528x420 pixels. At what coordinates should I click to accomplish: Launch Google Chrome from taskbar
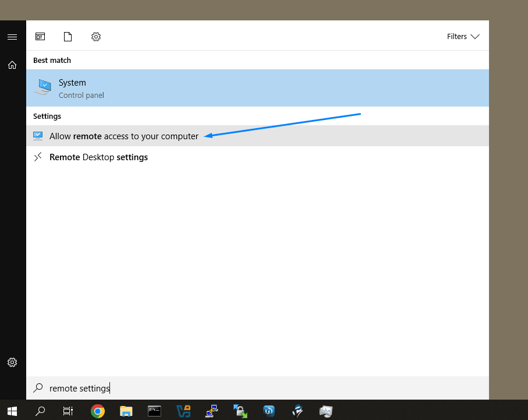click(x=98, y=411)
